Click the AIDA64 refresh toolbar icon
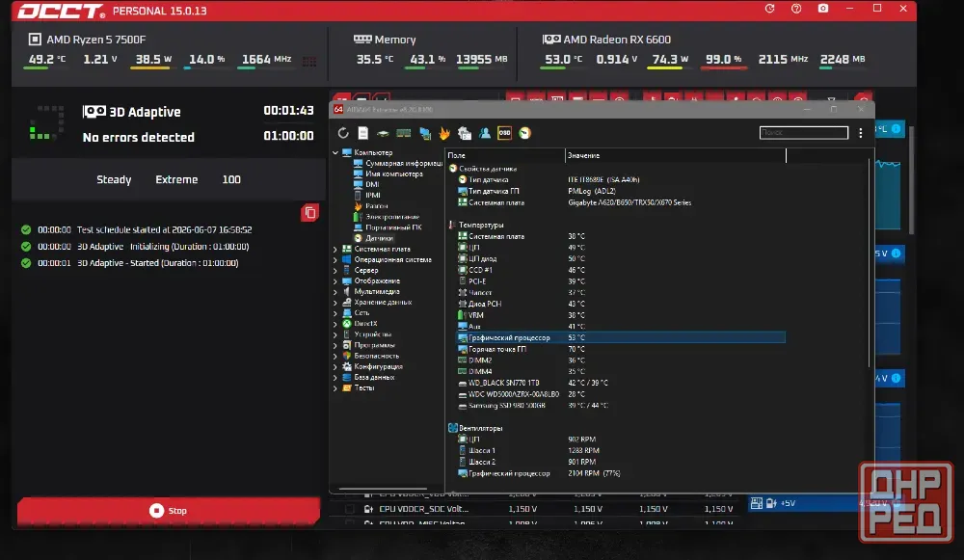 (x=343, y=133)
